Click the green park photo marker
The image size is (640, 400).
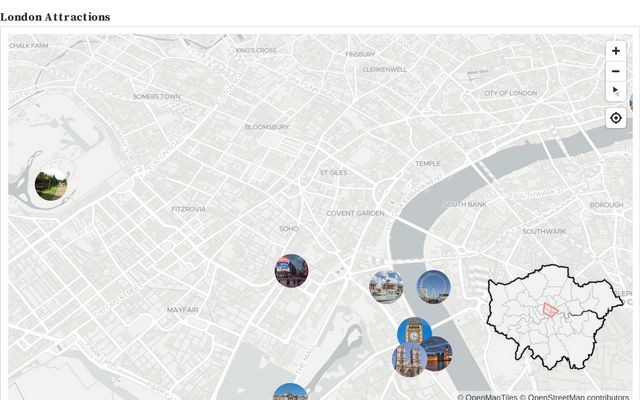click(x=51, y=185)
